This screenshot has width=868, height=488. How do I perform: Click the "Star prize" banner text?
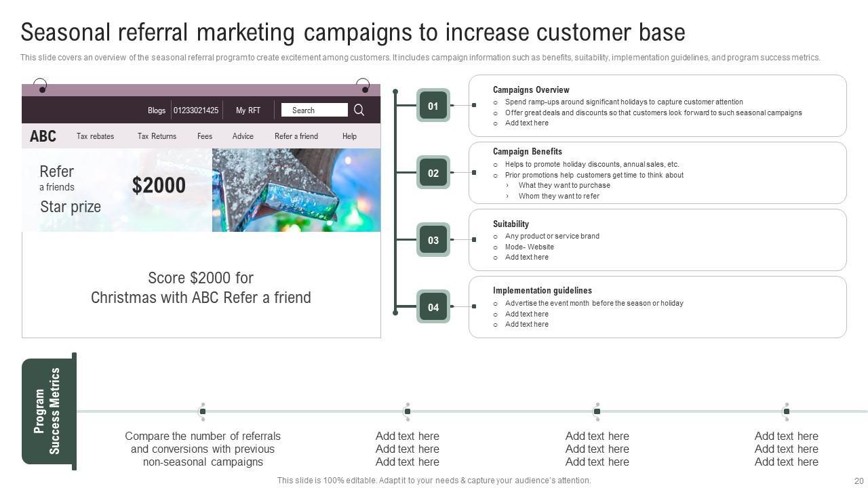pyautogui.click(x=71, y=207)
